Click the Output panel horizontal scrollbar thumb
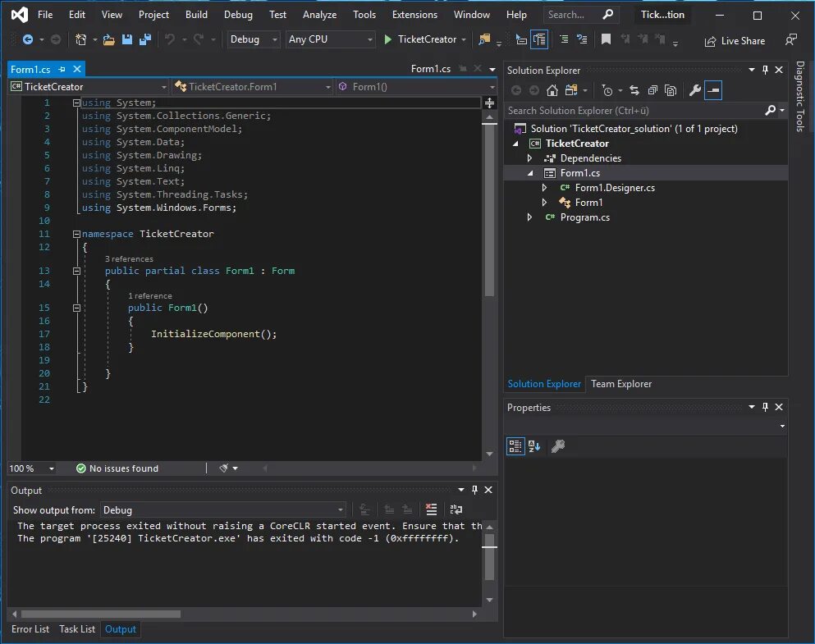The image size is (815, 644). (x=101, y=614)
